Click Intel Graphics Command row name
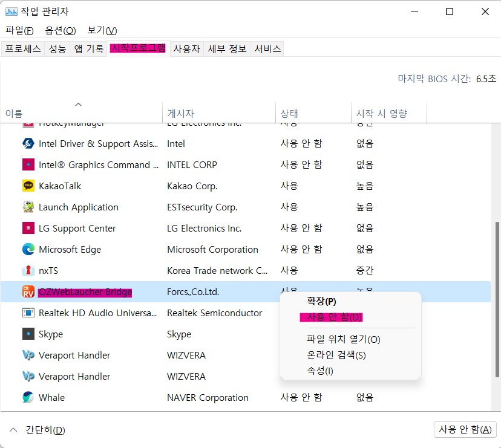501x448 pixels. (x=99, y=165)
